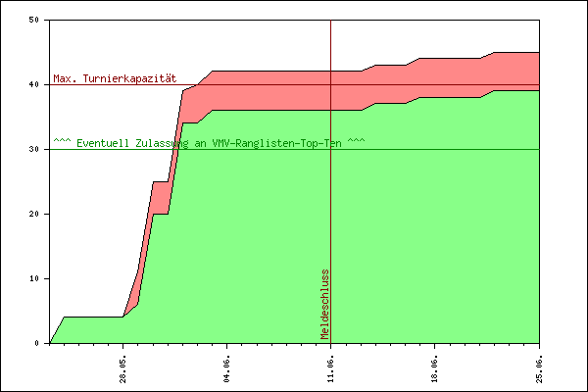Select the 25.06. date label
This screenshot has width=588, height=392.
[539, 369]
